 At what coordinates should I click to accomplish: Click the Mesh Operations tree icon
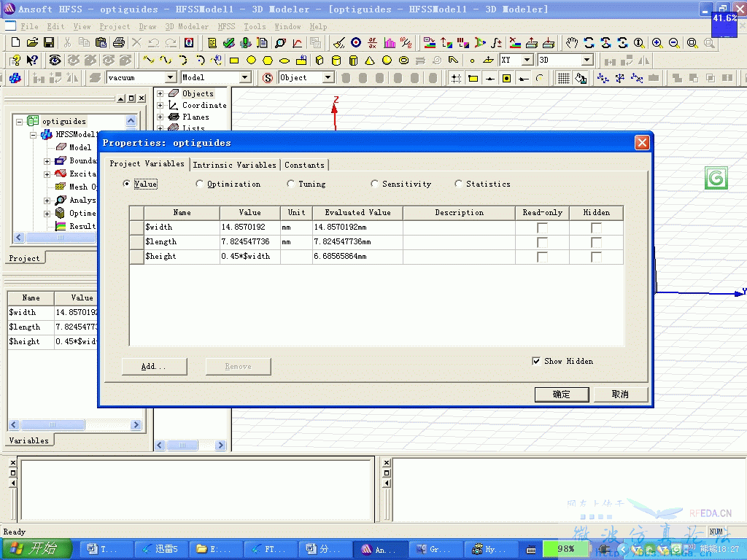(60, 187)
